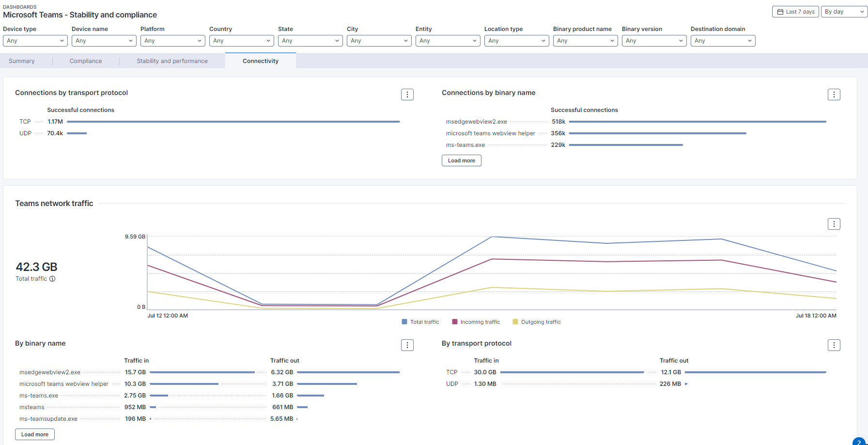The image size is (868, 445).
Task: Open options menu for Connections by binary name
Action: tap(834, 95)
